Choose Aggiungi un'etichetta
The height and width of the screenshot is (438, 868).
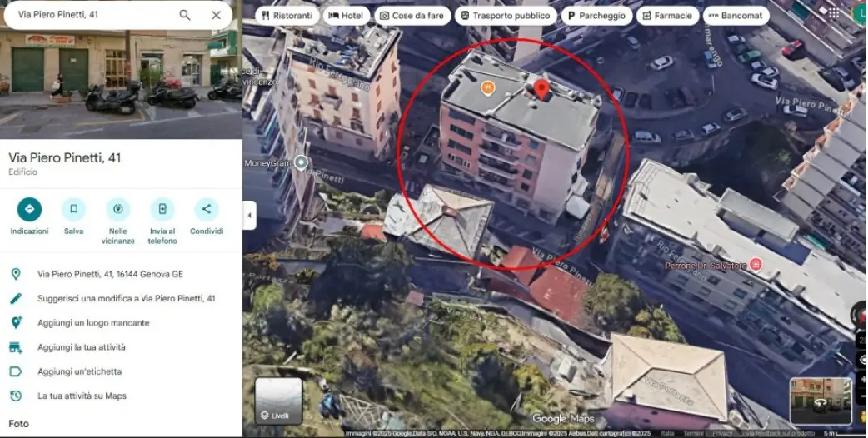(121, 371)
